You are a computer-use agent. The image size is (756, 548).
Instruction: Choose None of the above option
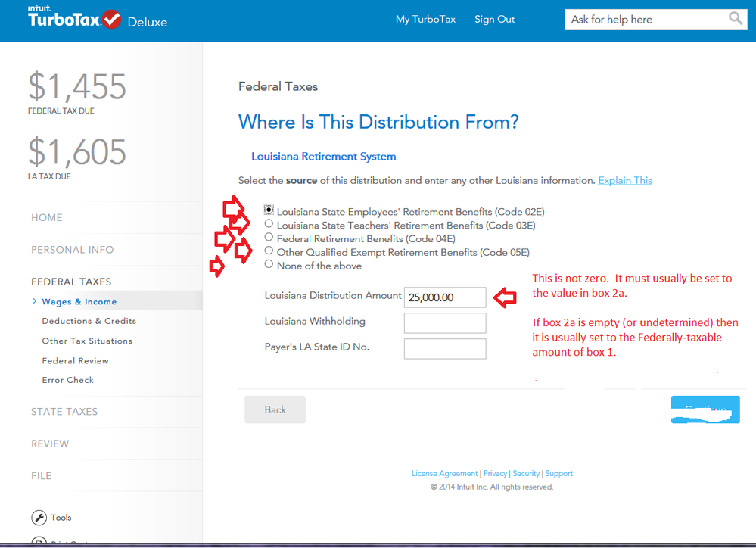point(269,264)
